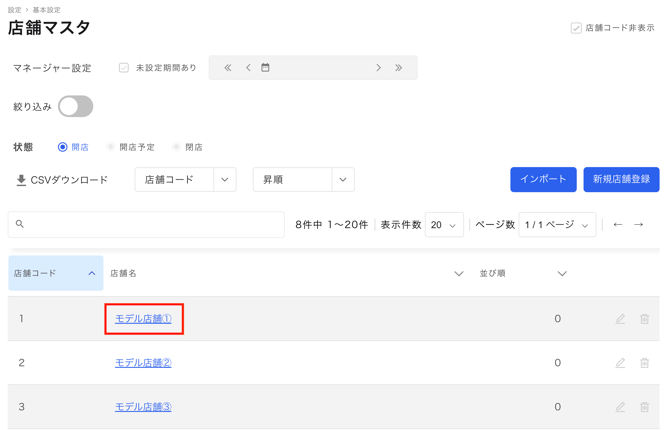Screen dimensions: 670x430
Task: Click the edit pencil for store 1
Action: (620, 319)
